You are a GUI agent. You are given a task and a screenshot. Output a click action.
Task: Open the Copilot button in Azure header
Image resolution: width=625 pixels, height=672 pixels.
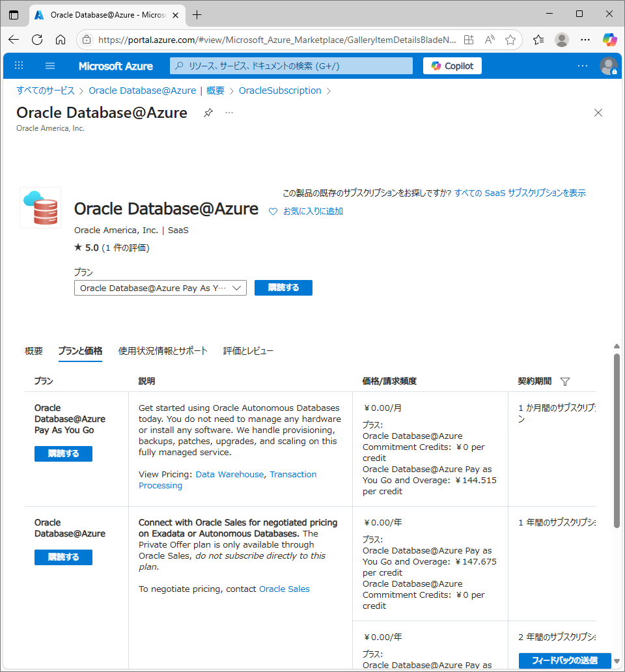[452, 66]
